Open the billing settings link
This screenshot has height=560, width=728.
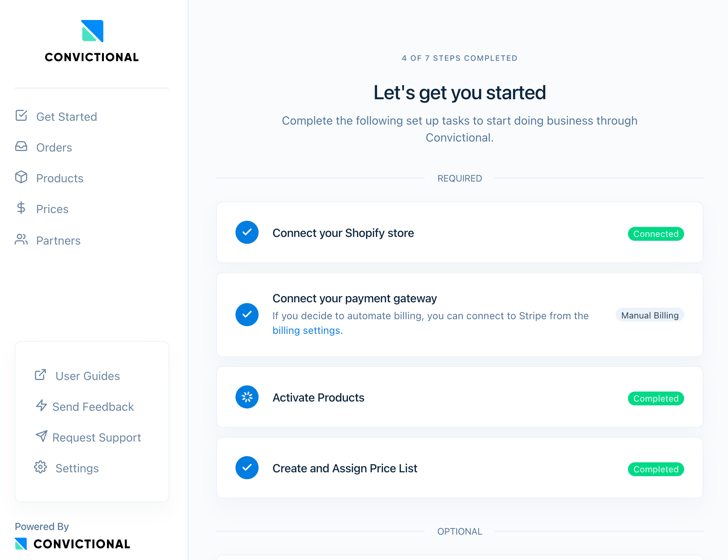click(x=307, y=330)
